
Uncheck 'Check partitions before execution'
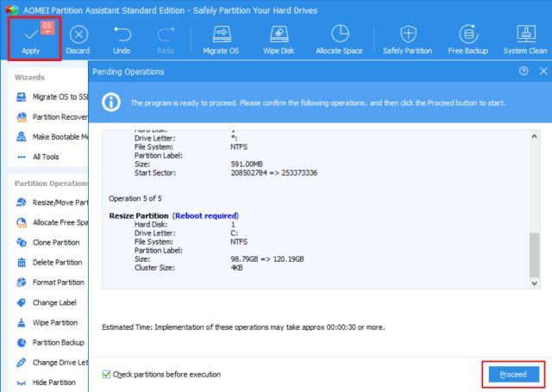pos(106,374)
